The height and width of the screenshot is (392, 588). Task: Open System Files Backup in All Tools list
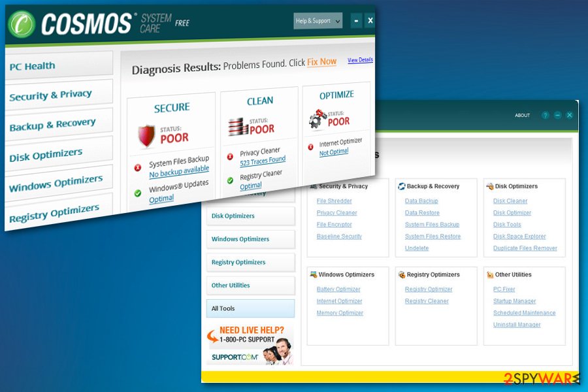click(x=432, y=225)
